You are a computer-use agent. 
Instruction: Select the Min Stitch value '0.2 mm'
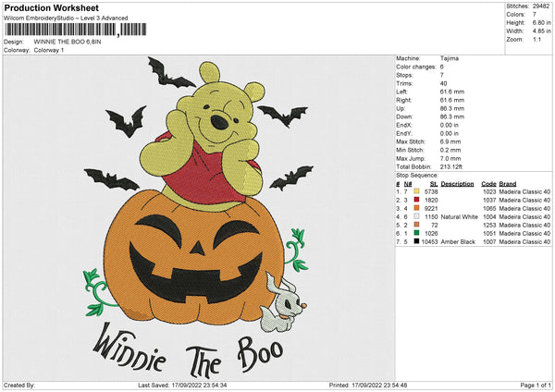pos(450,150)
